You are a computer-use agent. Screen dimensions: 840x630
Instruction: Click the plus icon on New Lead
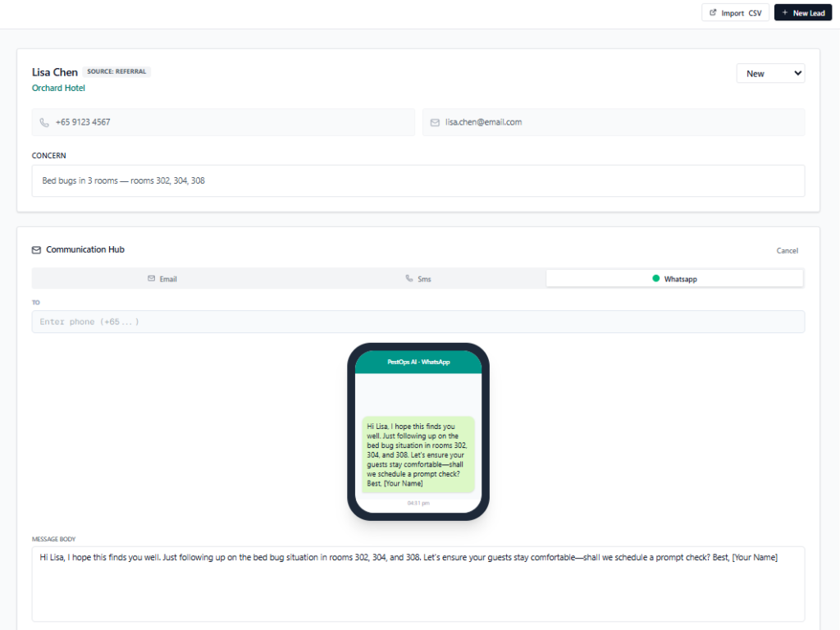[784, 13]
